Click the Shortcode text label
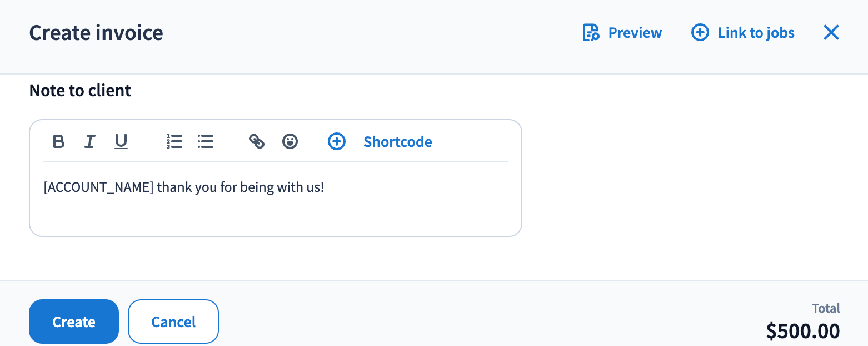The width and height of the screenshot is (868, 346). point(398,142)
